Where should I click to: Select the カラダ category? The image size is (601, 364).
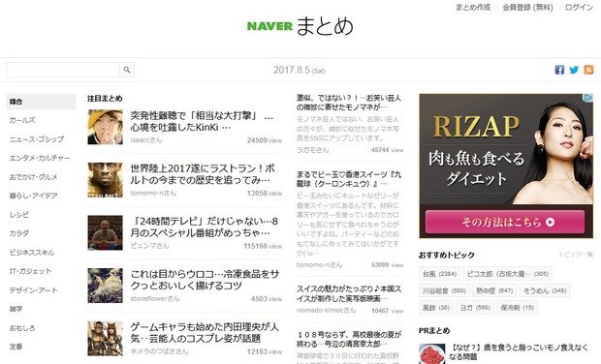(x=18, y=233)
